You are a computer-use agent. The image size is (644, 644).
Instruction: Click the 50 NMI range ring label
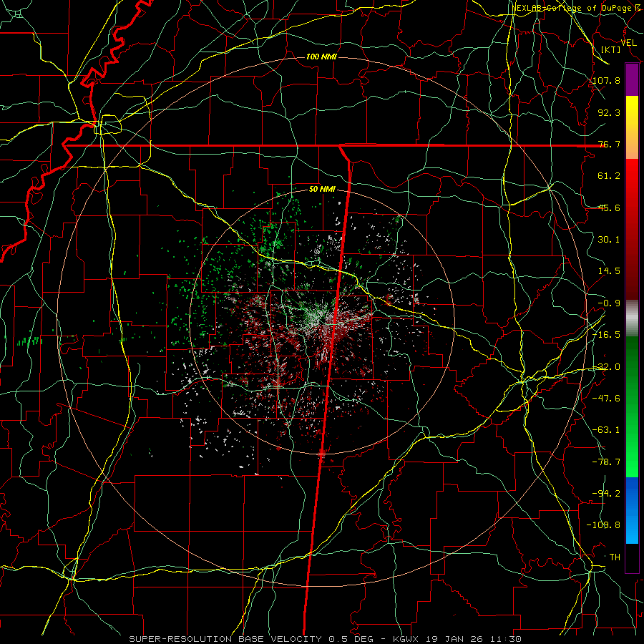tap(322, 189)
